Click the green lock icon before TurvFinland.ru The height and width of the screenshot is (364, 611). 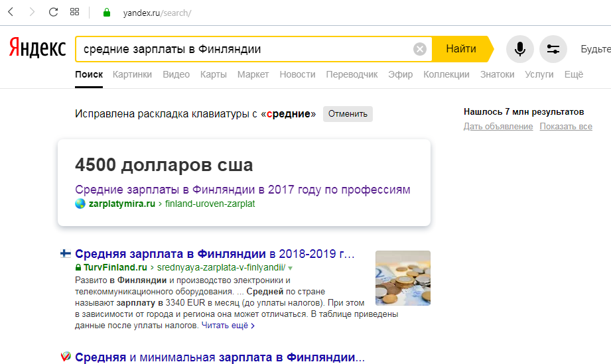[78, 267]
